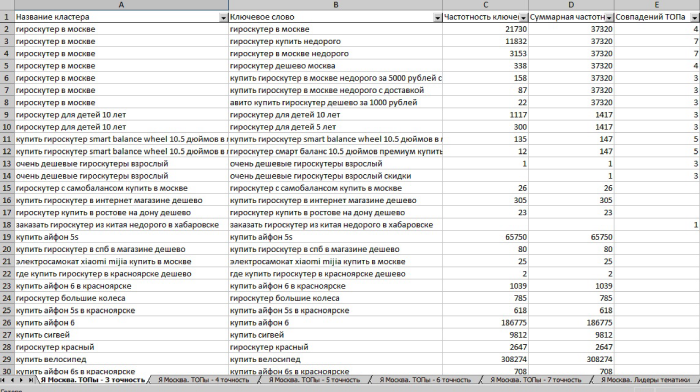Select column B header
The image size is (700, 392).
(x=335, y=5)
